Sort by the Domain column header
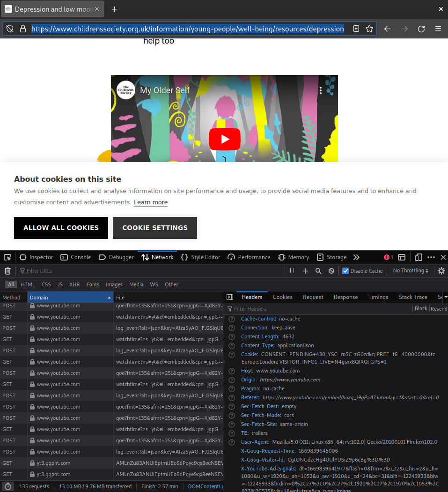 70,297
